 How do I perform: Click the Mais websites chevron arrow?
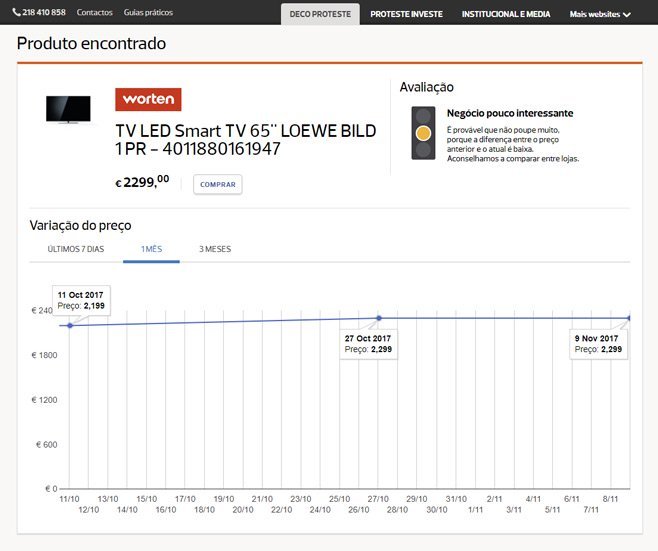[x=627, y=15]
